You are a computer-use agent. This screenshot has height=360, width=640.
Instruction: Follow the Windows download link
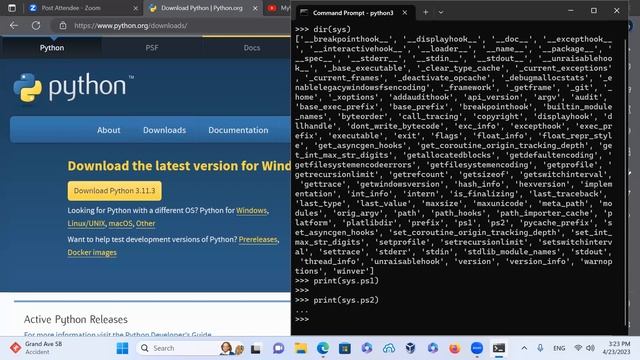click(x=251, y=211)
